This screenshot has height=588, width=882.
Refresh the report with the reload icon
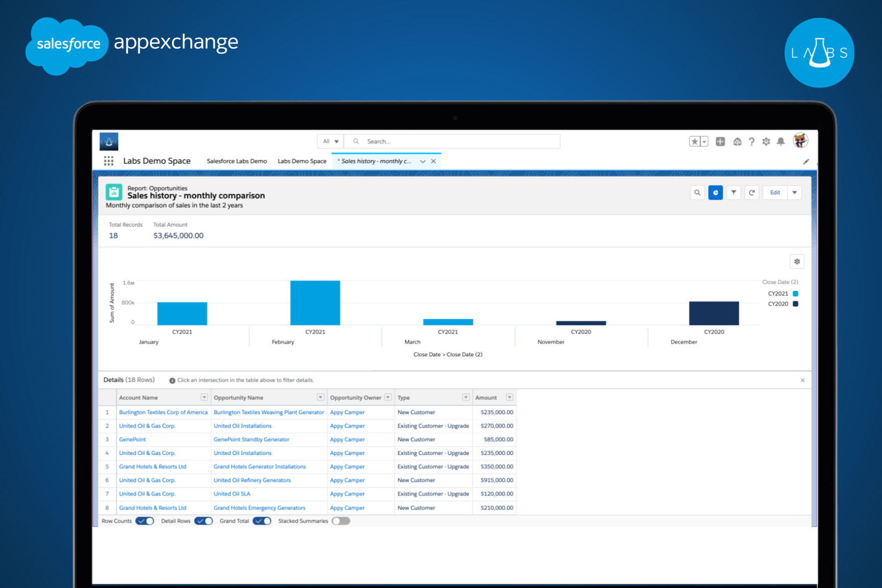(x=751, y=192)
